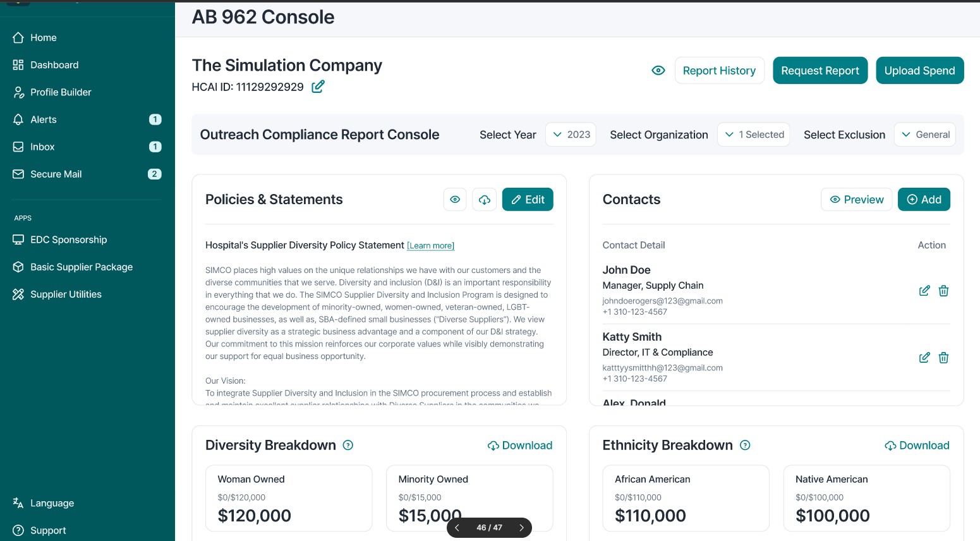Follow the Learn more policy link

[x=430, y=246]
